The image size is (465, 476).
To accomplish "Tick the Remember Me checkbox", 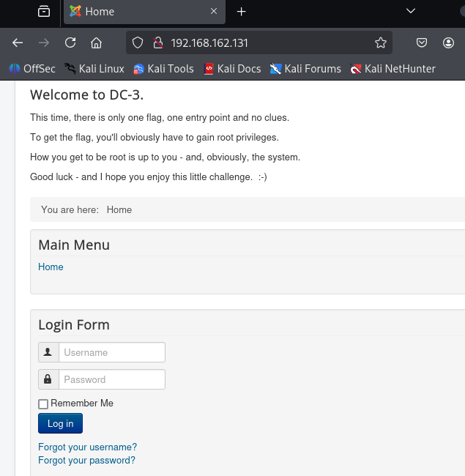I will pyautogui.click(x=43, y=404).
